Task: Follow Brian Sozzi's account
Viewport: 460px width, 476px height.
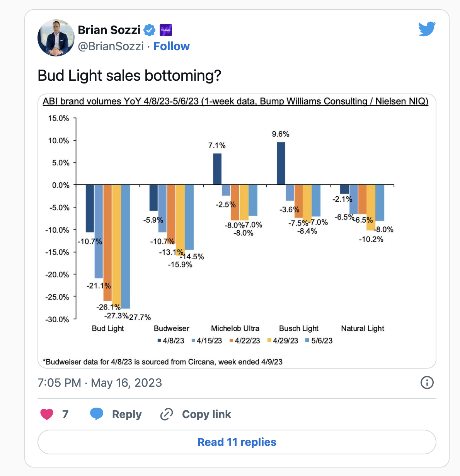Action: coord(172,46)
